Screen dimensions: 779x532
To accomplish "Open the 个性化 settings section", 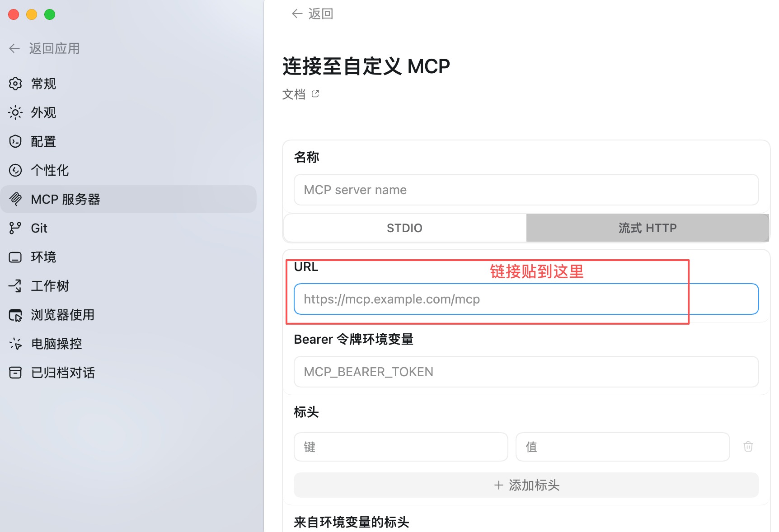I will pos(128,170).
